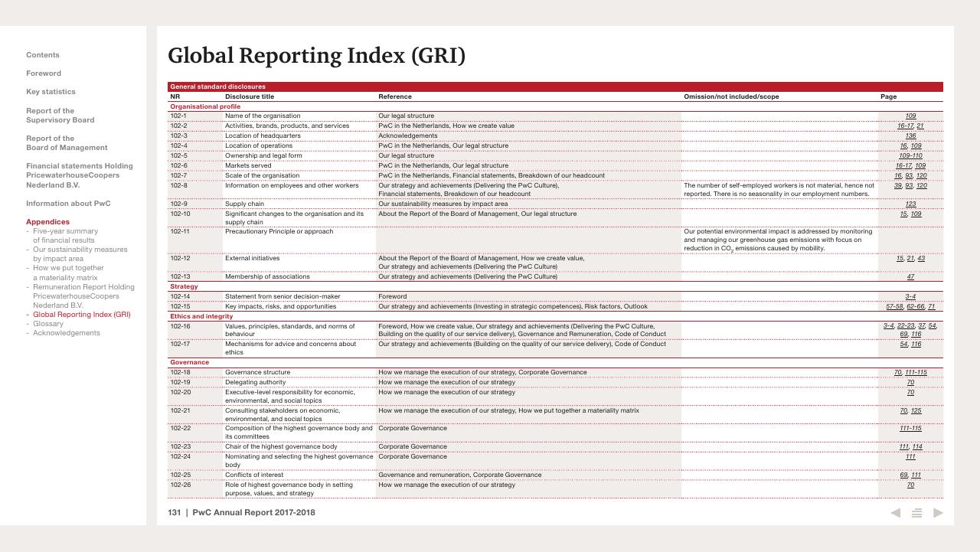Open Our sustainability measures by impact area

[x=80, y=254]
